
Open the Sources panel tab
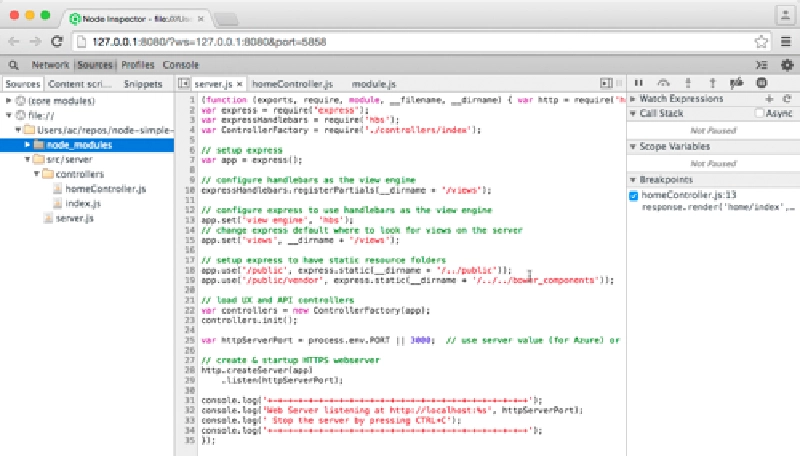[x=95, y=65]
